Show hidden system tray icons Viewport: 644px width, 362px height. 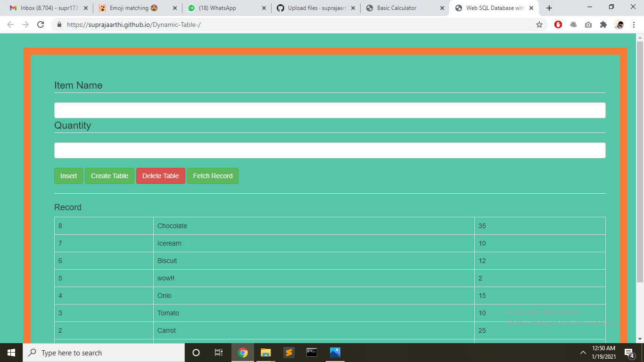click(583, 353)
